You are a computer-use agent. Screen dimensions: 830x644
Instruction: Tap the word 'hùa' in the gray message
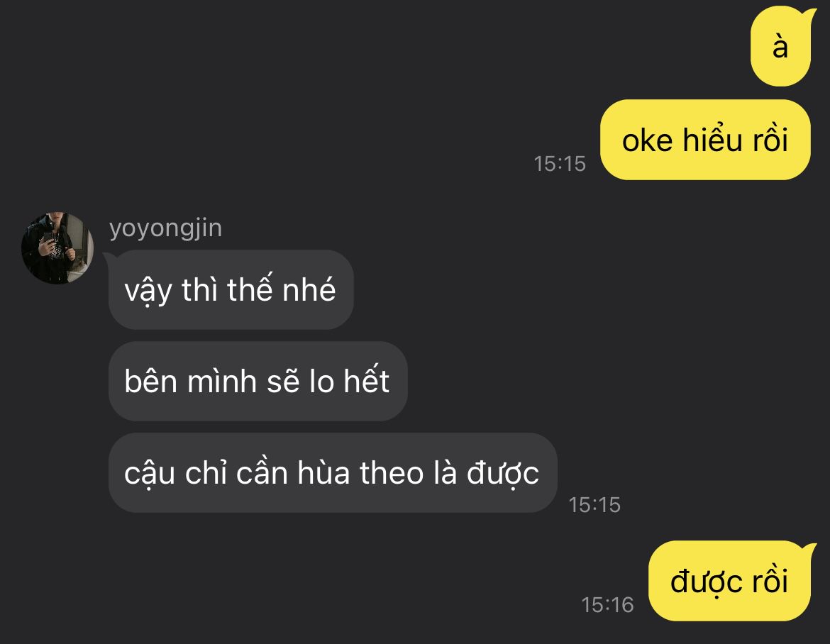click(323, 472)
